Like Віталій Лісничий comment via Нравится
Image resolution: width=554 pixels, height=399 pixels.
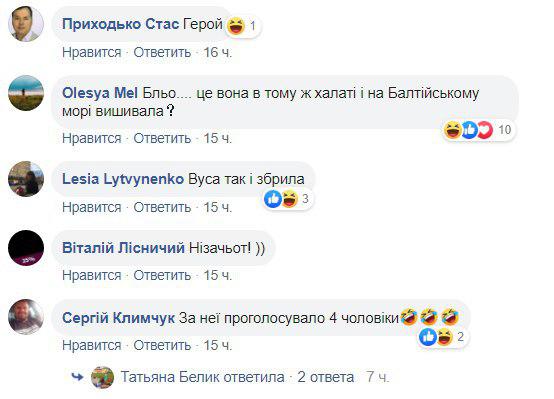(92, 275)
